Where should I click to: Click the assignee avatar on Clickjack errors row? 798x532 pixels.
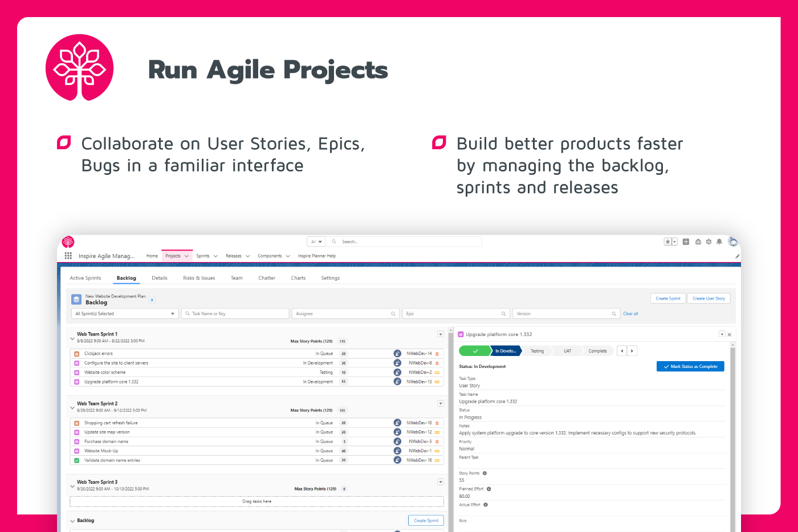pos(397,353)
